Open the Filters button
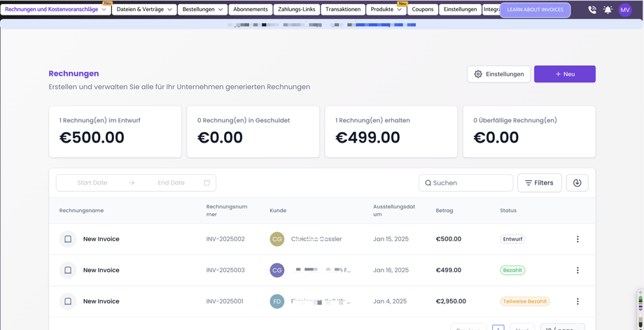 click(x=539, y=183)
